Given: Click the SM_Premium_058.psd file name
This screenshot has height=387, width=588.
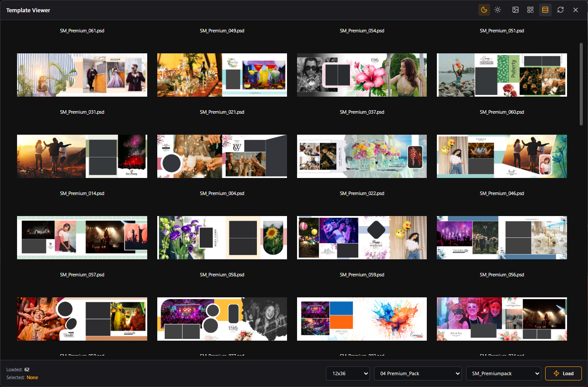Looking at the screenshot, I should (x=222, y=275).
